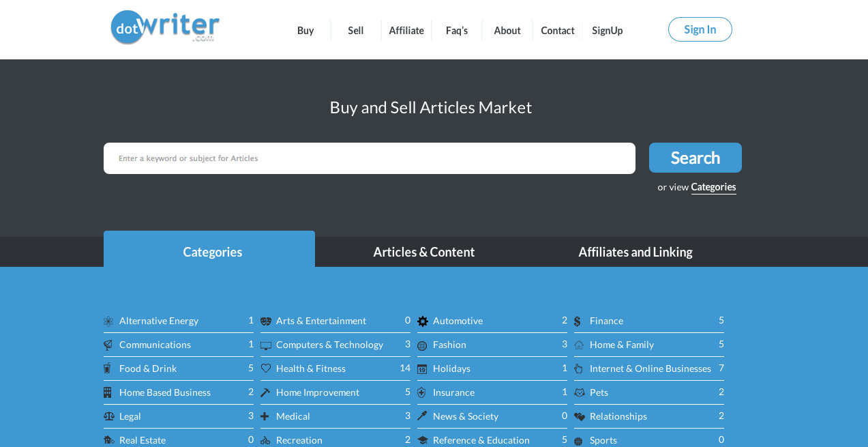This screenshot has width=868, height=447.
Task: Select the Home Based Business building icon
Action: (x=108, y=392)
